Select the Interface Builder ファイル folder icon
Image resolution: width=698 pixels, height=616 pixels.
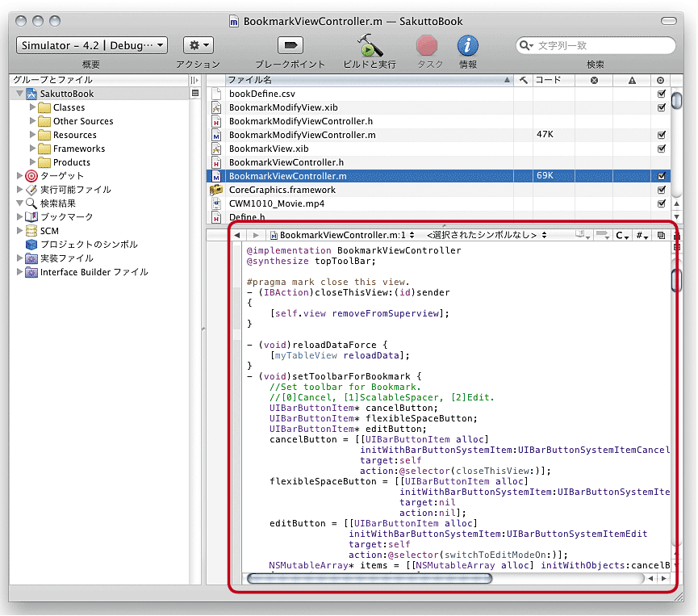31,272
